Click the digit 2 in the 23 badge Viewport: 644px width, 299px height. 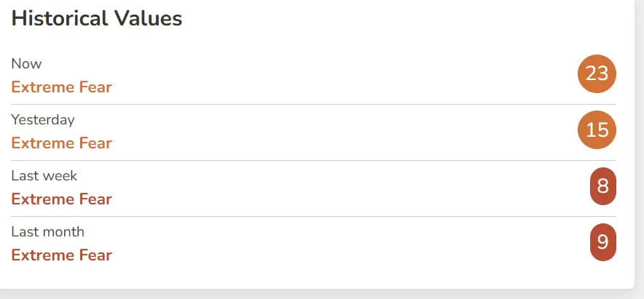591,73
